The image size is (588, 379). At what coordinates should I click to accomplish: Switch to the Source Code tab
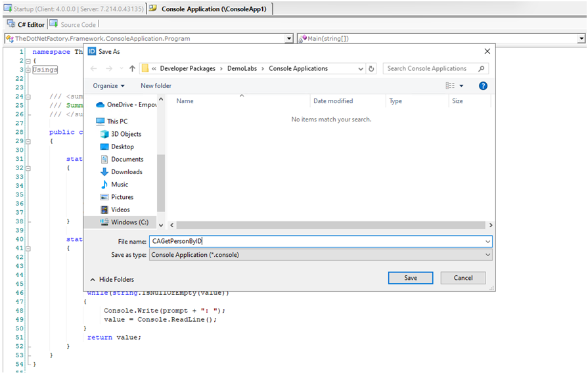73,24
